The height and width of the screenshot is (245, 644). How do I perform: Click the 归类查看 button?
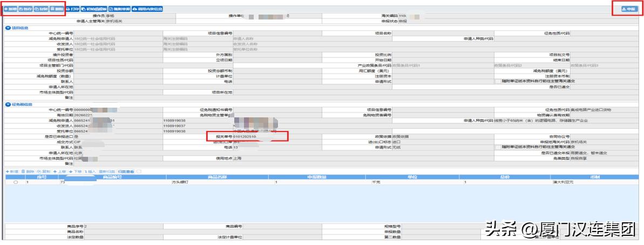(126, 171)
